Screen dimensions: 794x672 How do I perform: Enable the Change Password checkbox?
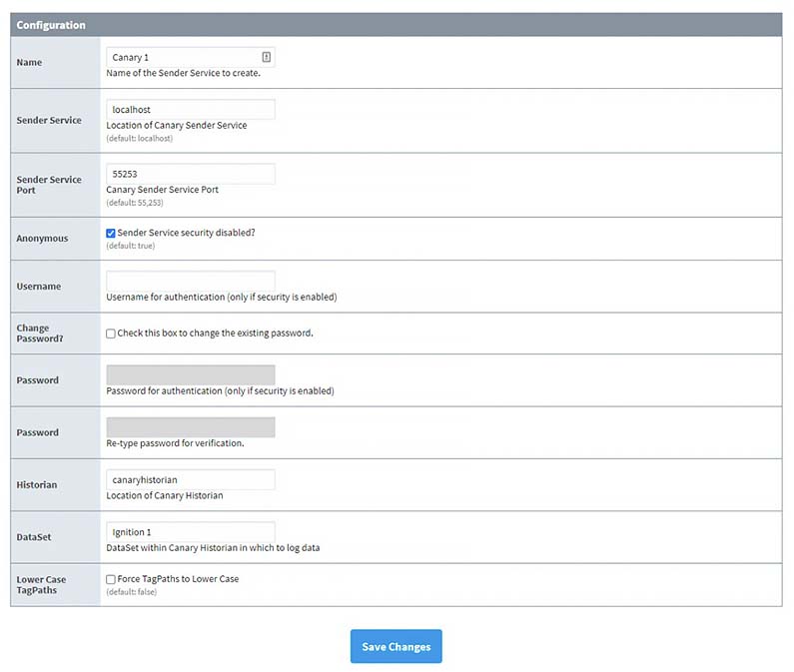(111, 334)
